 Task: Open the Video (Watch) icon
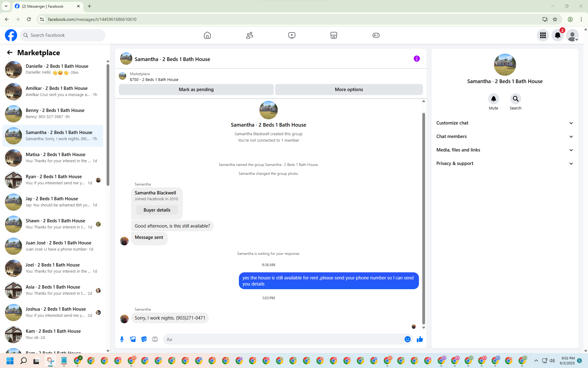[292, 35]
